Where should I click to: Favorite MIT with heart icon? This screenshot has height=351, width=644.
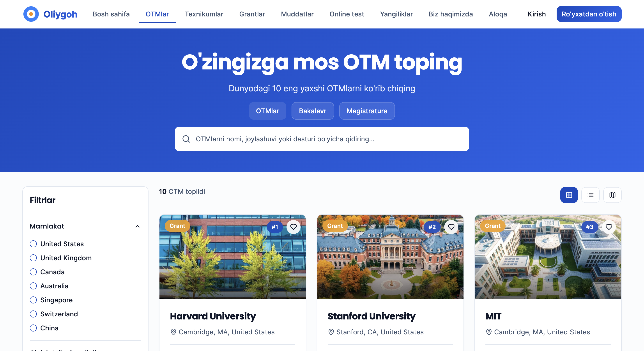tap(609, 227)
